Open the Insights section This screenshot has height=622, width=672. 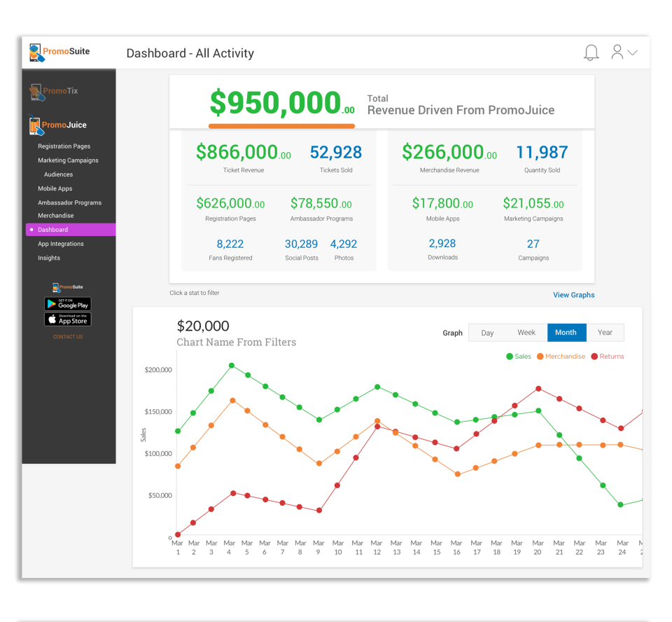(49, 257)
